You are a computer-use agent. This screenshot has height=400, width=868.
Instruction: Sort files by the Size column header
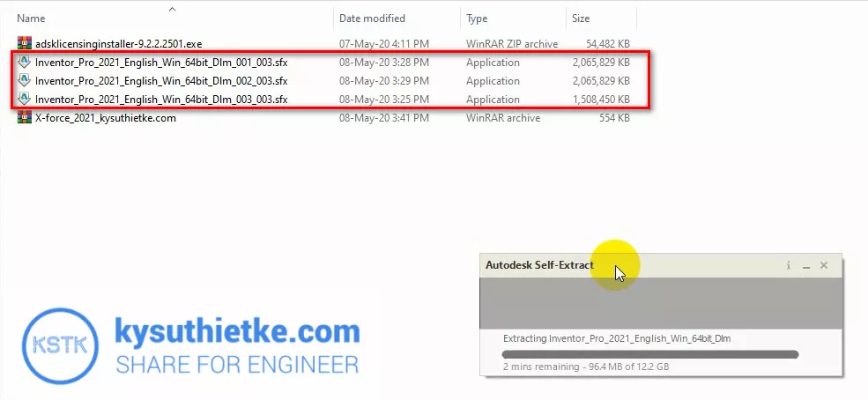pos(581,19)
